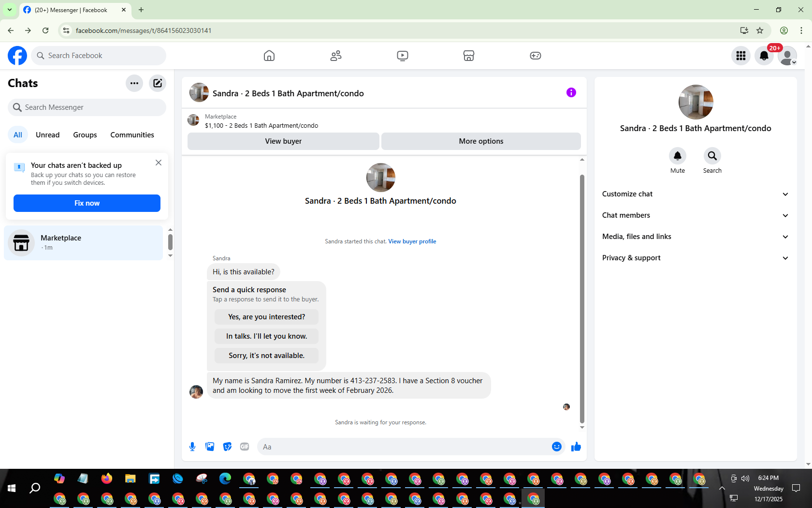The image size is (812, 508).
Task: View site information icon in address bar
Action: (x=66, y=30)
